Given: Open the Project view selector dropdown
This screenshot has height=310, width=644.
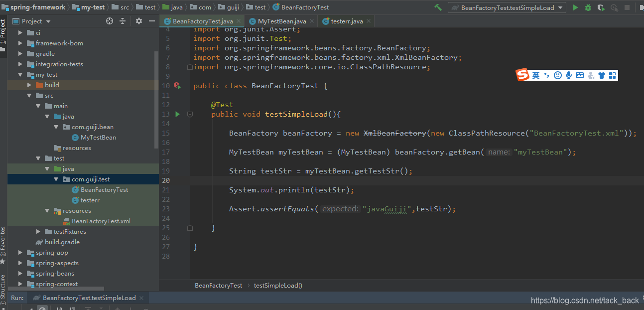Looking at the screenshot, I should tap(31, 21).
